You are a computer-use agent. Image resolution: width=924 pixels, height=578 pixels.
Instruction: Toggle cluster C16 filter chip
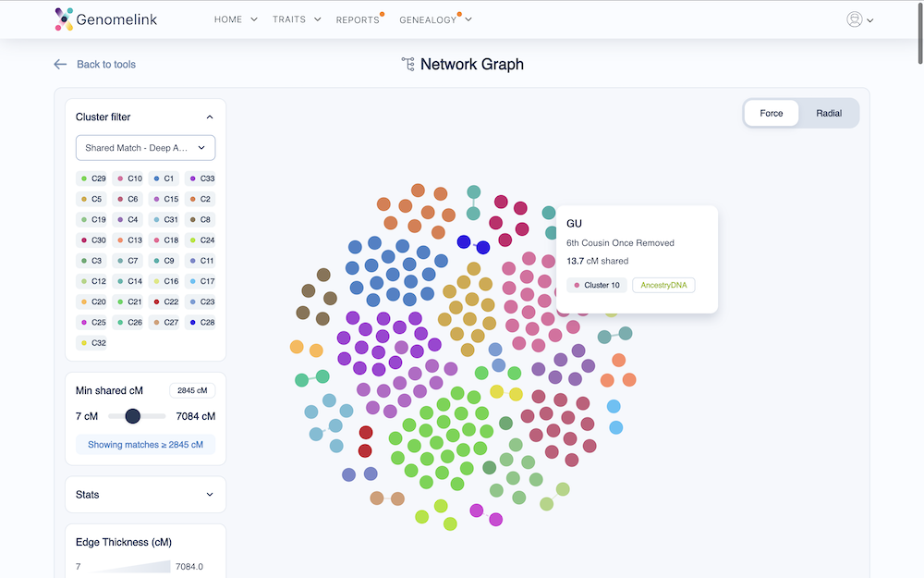click(164, 281)
